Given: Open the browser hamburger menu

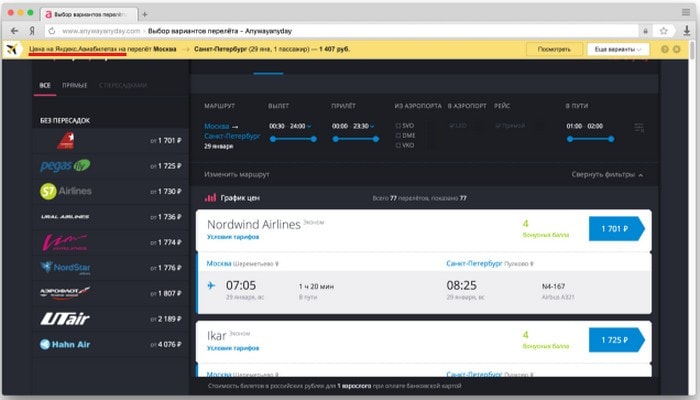Looking at the screenshot, I should point(686,12).
